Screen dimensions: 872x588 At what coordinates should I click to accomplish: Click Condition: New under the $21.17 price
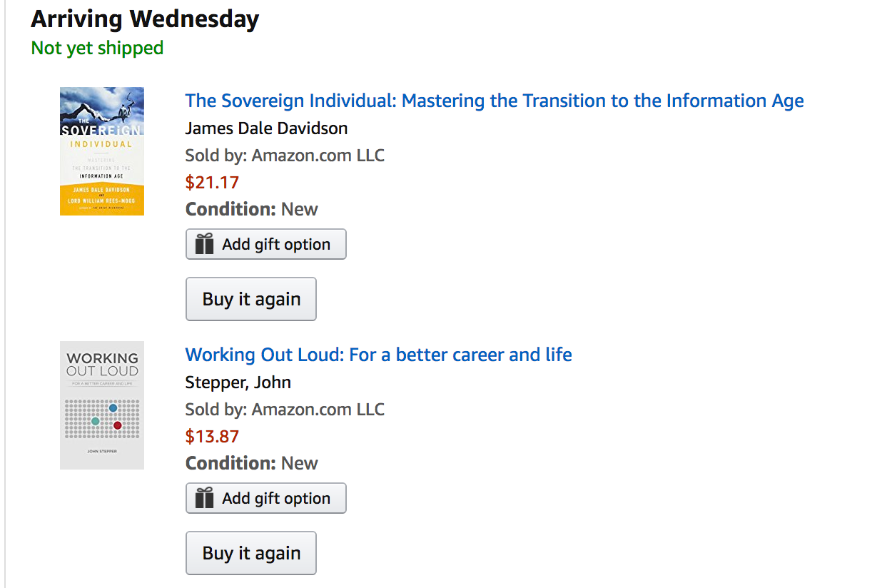coord(252,209)
